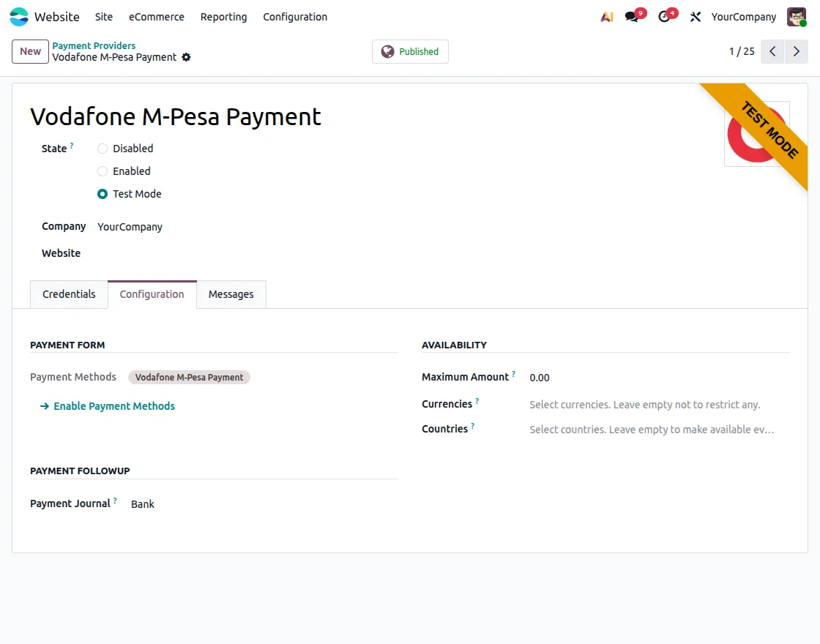Image resolution: width=820 pixels, height=644 pixels.
Task: Select the Configuration form tab
Action: click(x=152, y=294)
